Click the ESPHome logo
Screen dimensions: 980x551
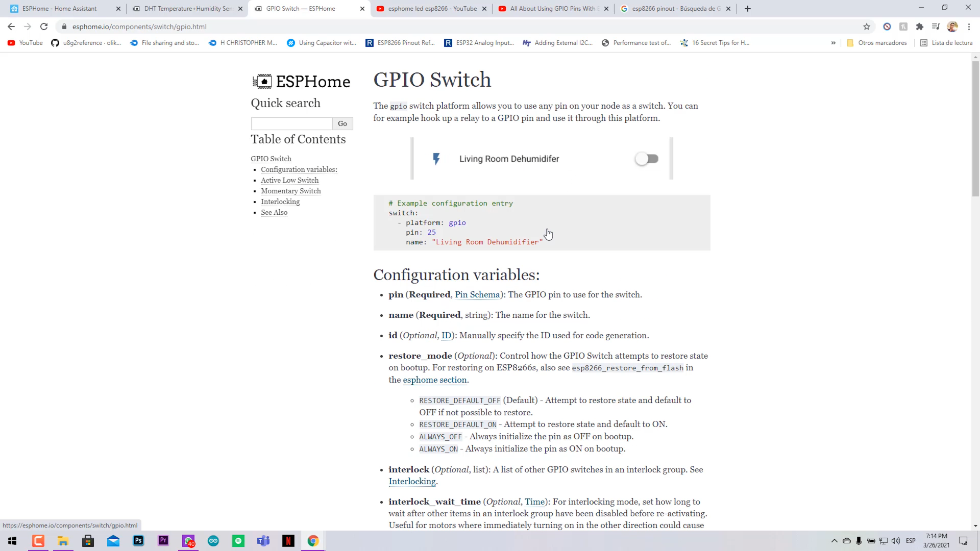coord(301,81)
